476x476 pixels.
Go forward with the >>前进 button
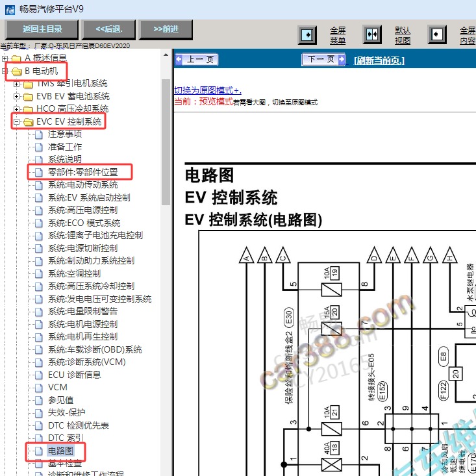click(x=166, y=29)
